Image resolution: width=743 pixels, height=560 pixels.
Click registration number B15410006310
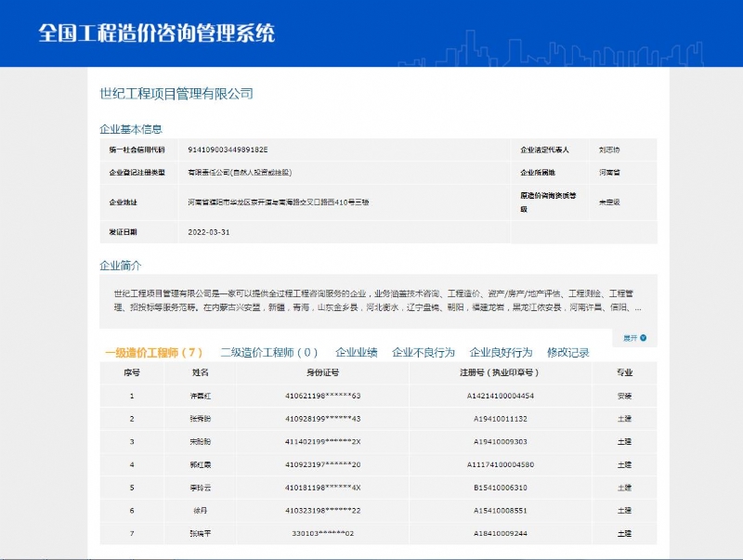(501, 488)
